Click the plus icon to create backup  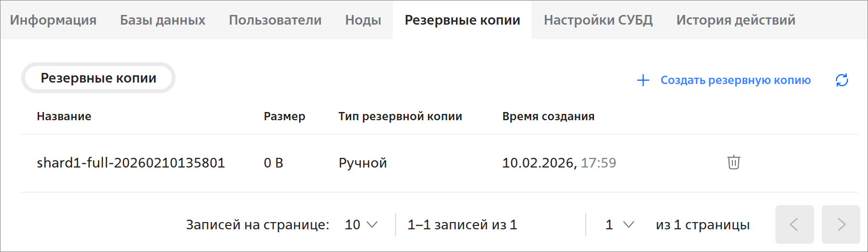[643, 80]
